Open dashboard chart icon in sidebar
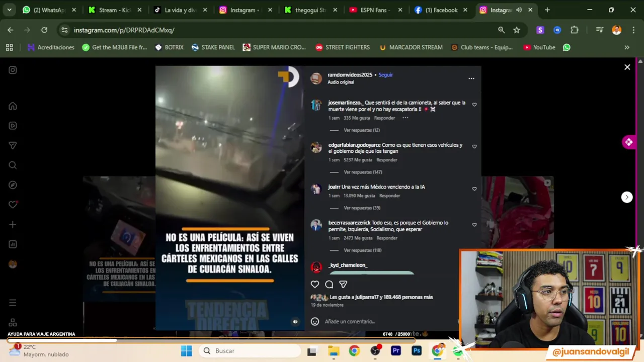This screenshot has height=362, width=644. tap(13, 244)
